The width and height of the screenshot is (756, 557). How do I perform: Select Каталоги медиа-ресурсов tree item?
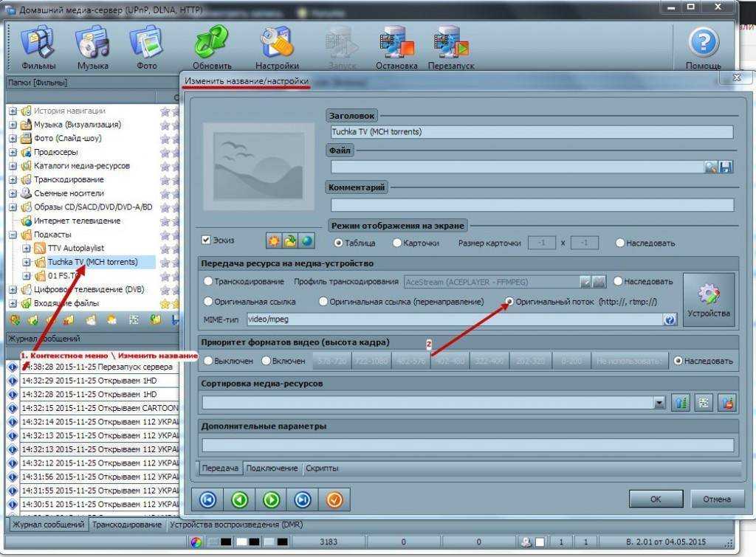click(x=81, y=166)
